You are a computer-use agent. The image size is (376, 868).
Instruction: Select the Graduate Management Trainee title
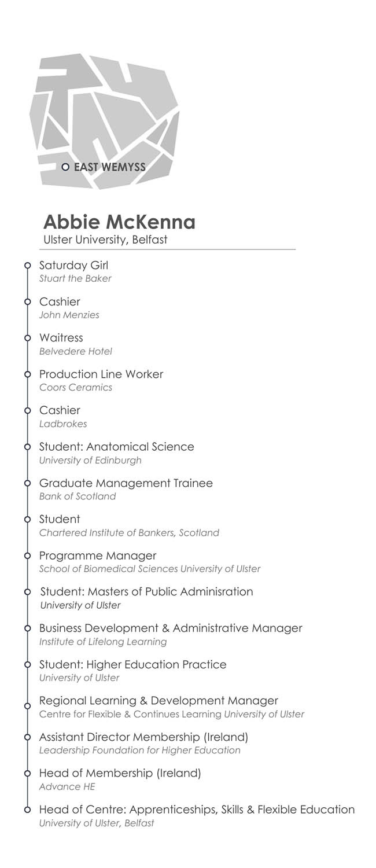tap(126, 483)
